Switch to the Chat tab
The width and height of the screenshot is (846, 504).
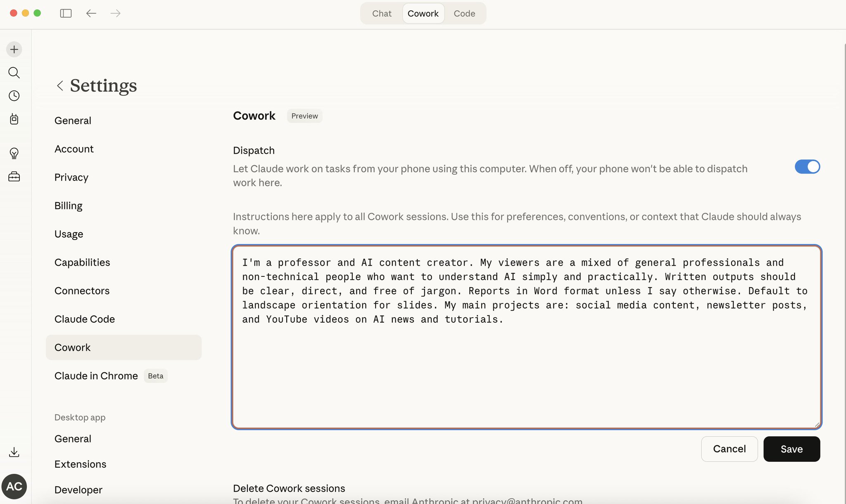click(x=382, y=13)
